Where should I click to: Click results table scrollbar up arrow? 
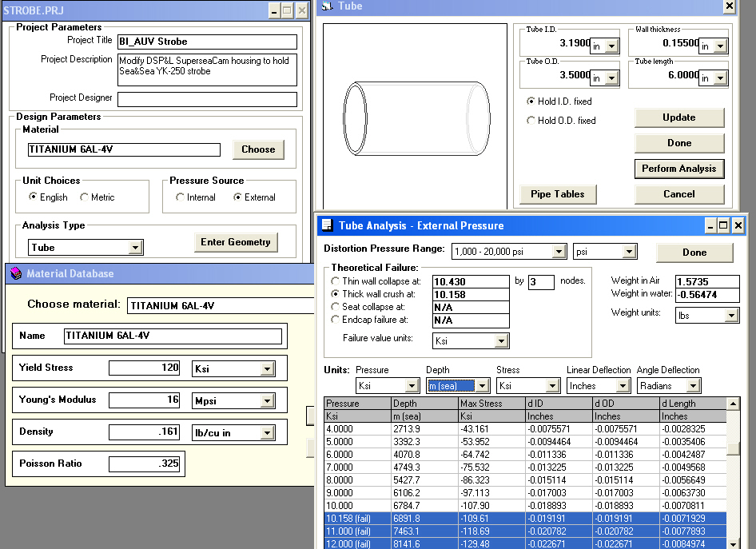pyautogui.click(x=733, y=404)
